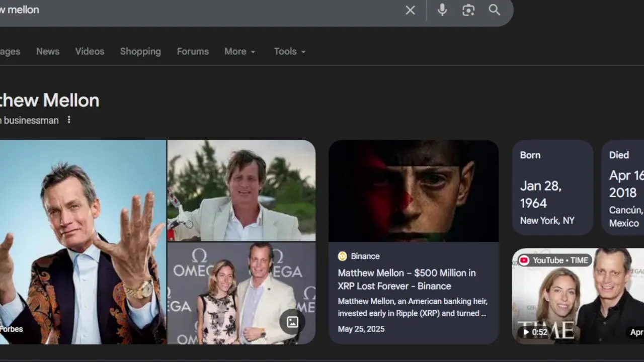
Task: Submit search with magnifier icon
Action: coord(495,10)
